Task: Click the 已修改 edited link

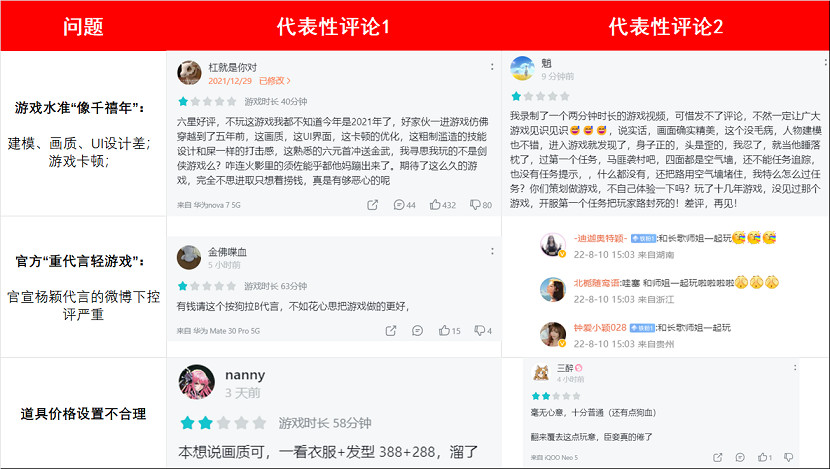Action: coord(274,81)
